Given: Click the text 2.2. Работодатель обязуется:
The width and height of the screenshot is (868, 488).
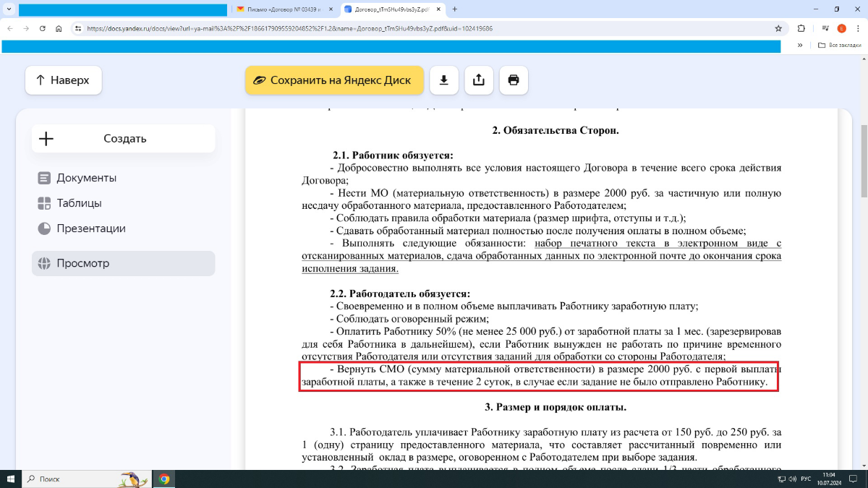Looking at the screenshot, I should pyautogui.click(x=400, y=294).
